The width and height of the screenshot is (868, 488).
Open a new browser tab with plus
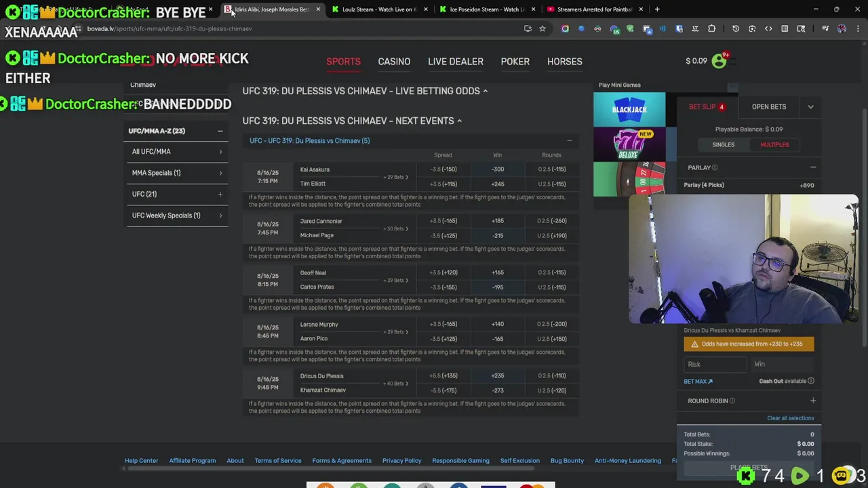[657, 9]
